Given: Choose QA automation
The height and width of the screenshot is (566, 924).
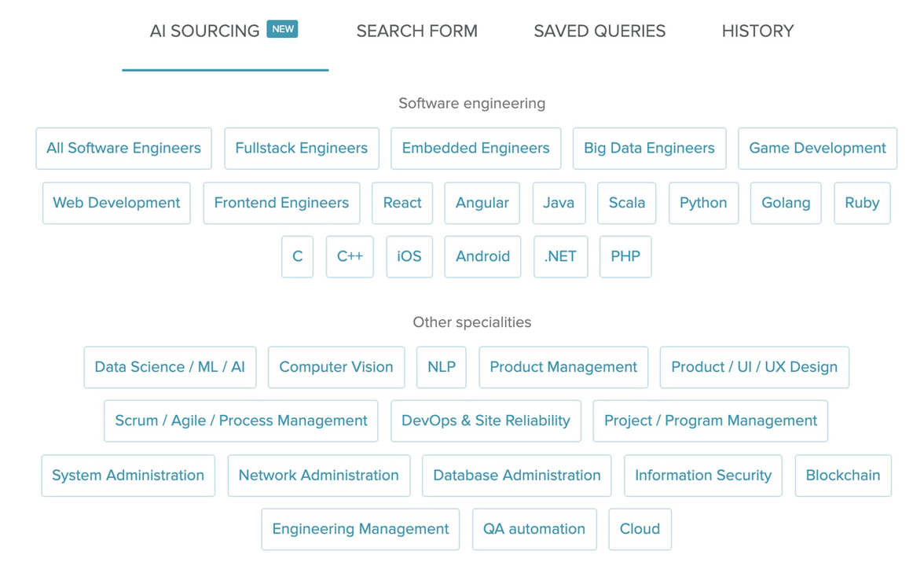Looking at the screenshot, I should click(534, 530).
